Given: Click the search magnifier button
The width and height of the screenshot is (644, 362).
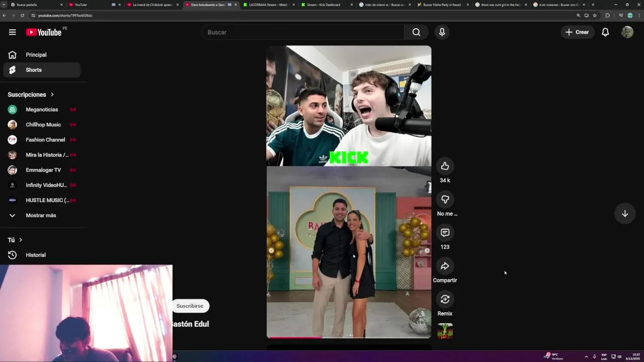Looking at the screenshot, I should click(416, 32).
